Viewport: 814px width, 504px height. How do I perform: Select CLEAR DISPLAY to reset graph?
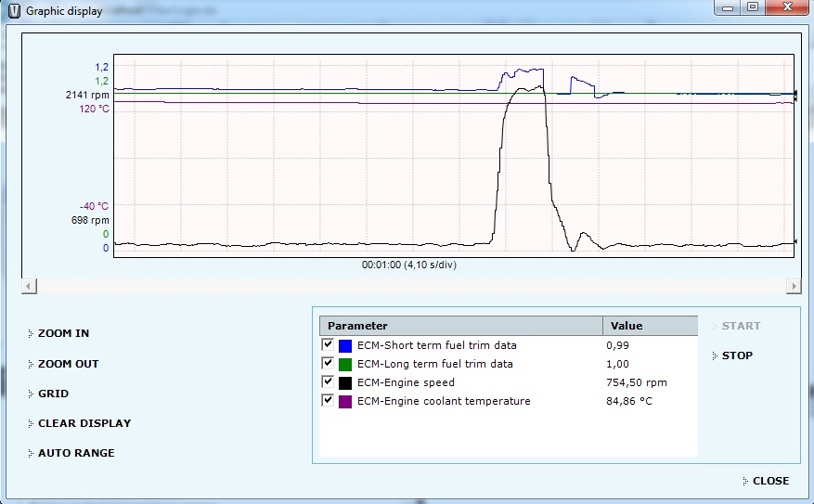tap(84, 423)
